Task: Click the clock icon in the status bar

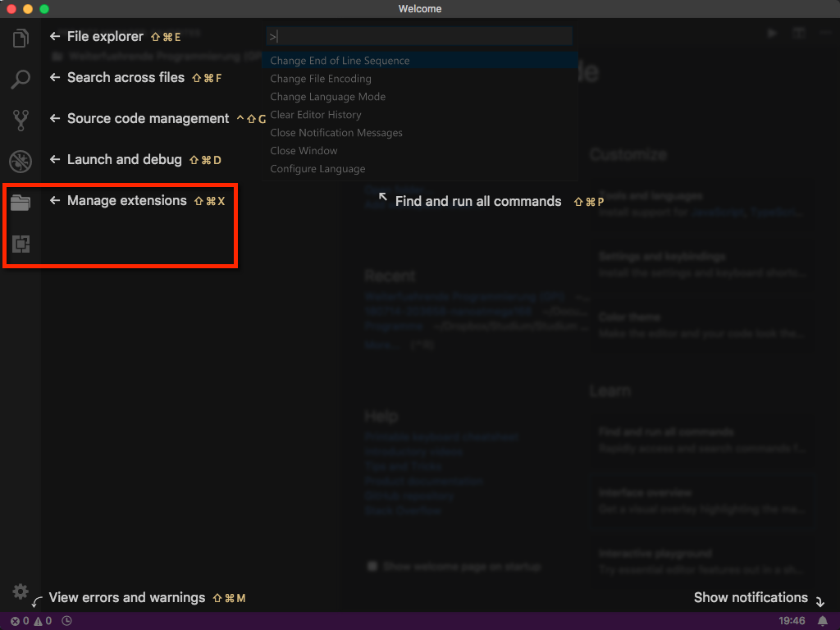Action: click(x=65, y=621)
